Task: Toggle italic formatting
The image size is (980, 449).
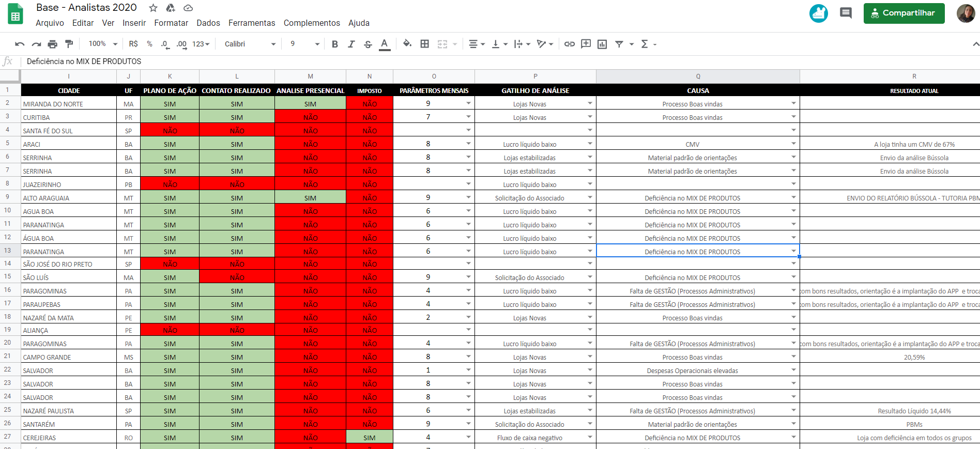Action: pos(351,44)
